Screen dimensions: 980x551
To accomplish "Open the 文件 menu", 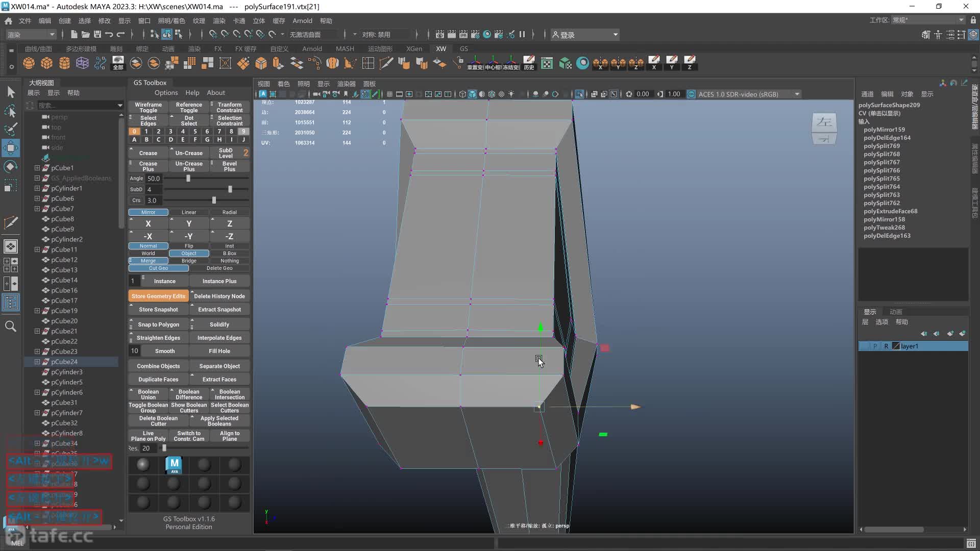I will point(25,21).
